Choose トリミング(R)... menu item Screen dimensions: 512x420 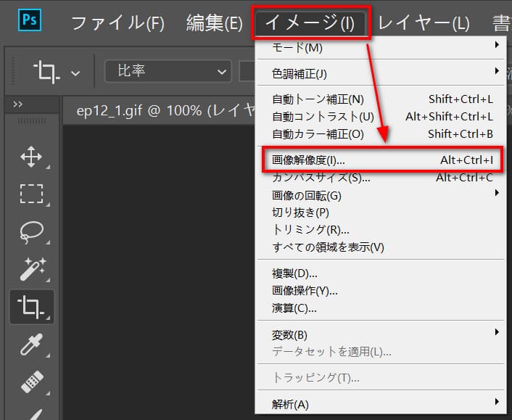tap(381, 230)
